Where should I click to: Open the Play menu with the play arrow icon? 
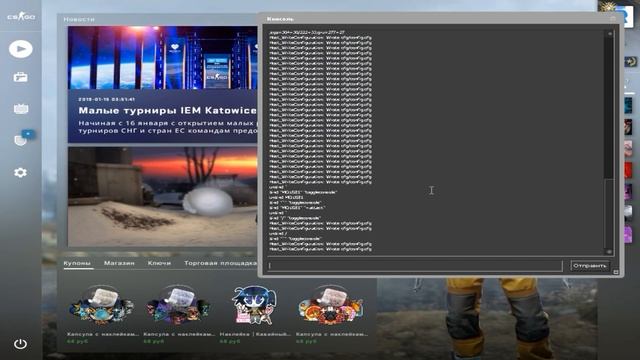click(20, 49)
